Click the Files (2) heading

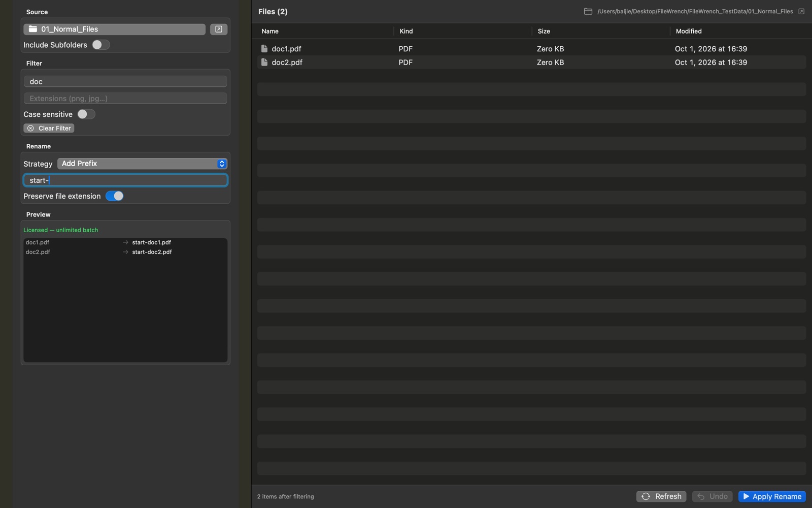click(273, 11)
